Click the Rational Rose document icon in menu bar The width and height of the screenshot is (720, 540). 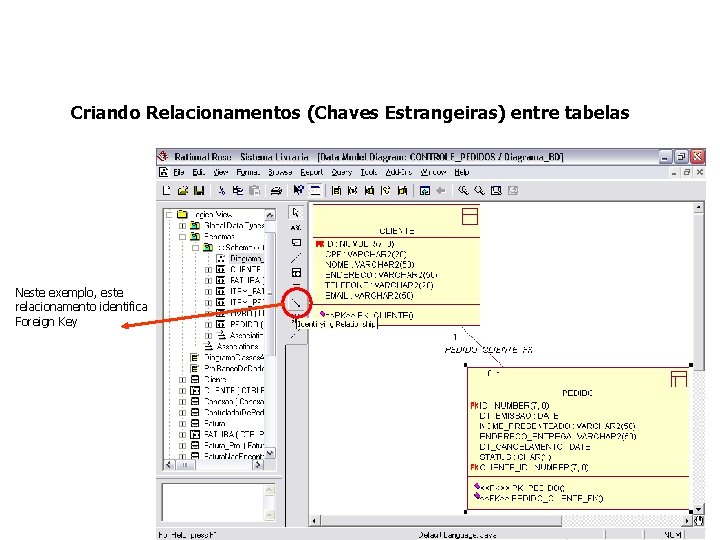point(164,172)
